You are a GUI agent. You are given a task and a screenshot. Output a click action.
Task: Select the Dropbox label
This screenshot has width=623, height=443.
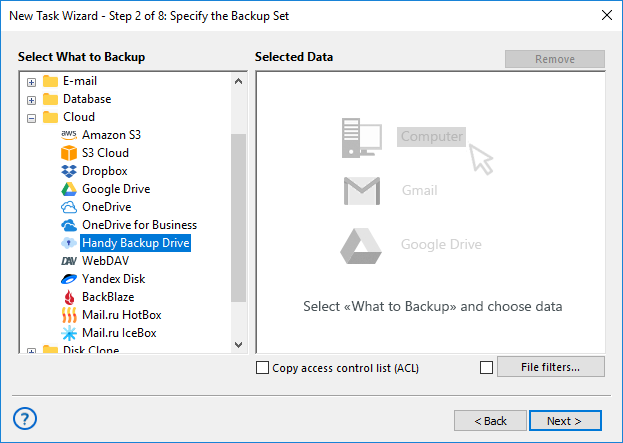click(104, 171)
